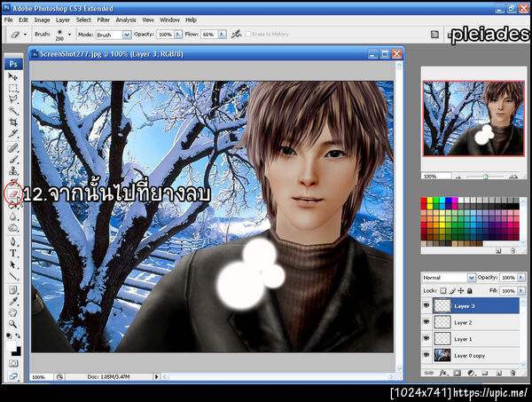Select the Path Selection tool
Screen dimensions: 532x402
[x=13, y=264]
